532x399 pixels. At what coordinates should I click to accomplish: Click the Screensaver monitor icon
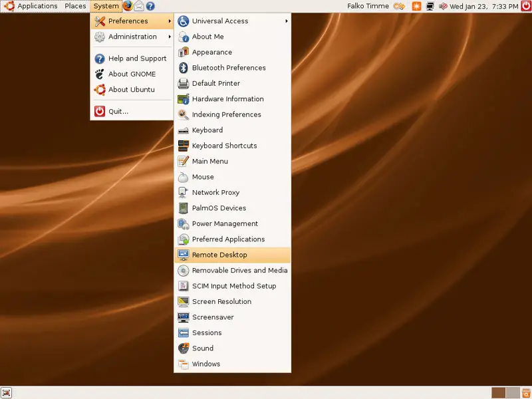(x=184, y=317)
